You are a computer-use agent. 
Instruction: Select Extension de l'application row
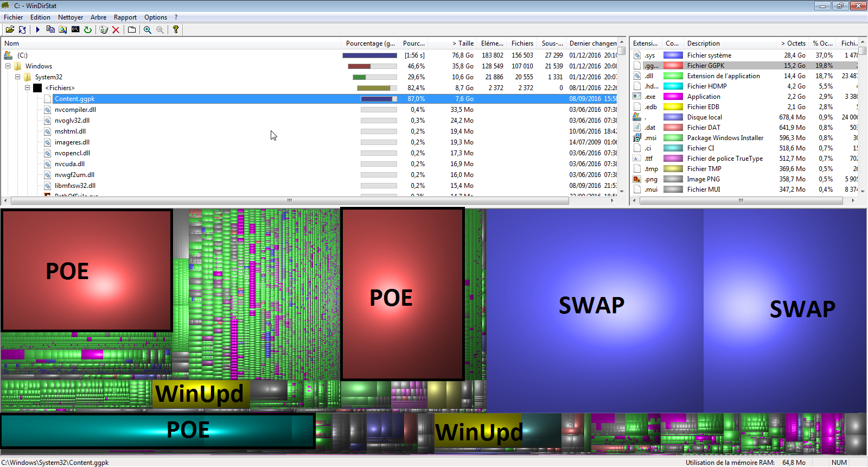pos(745,76)
